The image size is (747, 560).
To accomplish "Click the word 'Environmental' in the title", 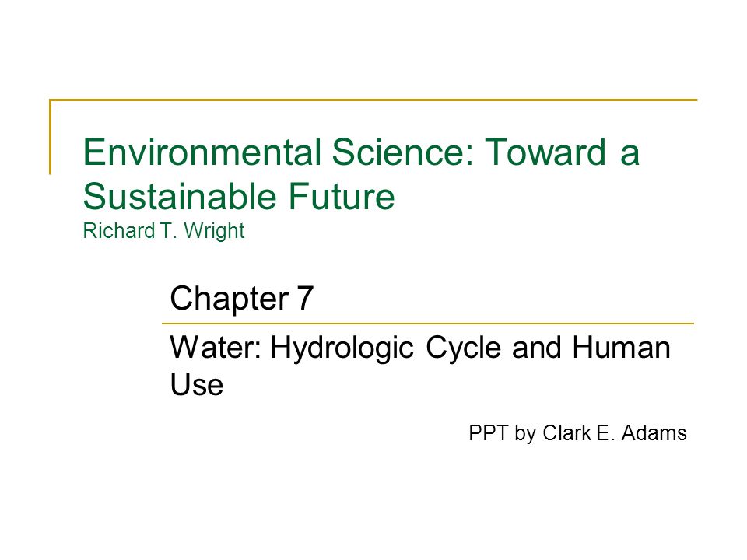I will 202,152.
